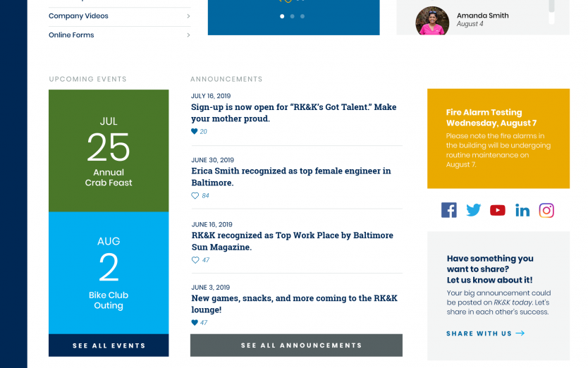Like the RK&K's Got Talent announcement
Viewport: 588px width, 368px height.
195,132
